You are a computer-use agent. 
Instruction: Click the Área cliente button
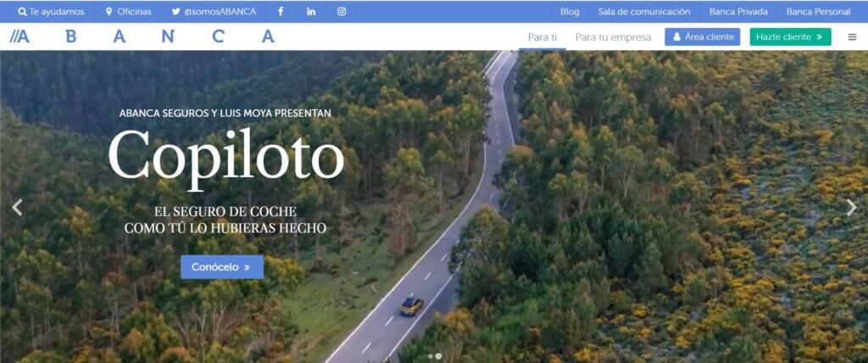coord(703,37)
